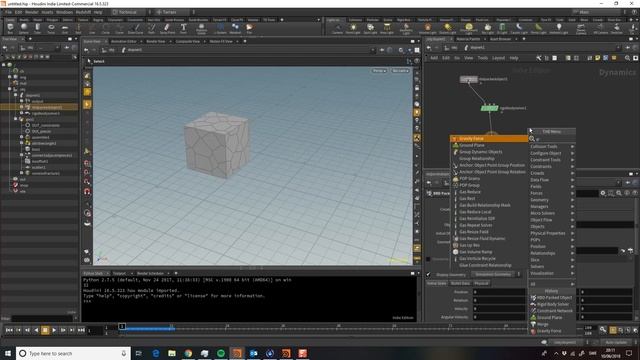640x360 pixels.
Task: Click the timeline scrub bar near frame 24
Action: (x=227, y=328)
